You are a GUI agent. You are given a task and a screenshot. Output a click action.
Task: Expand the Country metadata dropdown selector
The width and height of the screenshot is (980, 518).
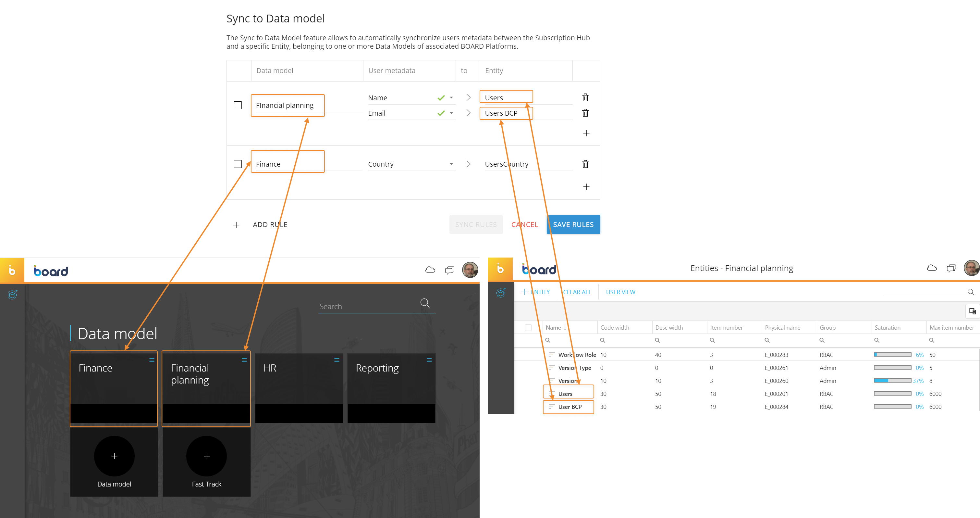tap(452, 164)
